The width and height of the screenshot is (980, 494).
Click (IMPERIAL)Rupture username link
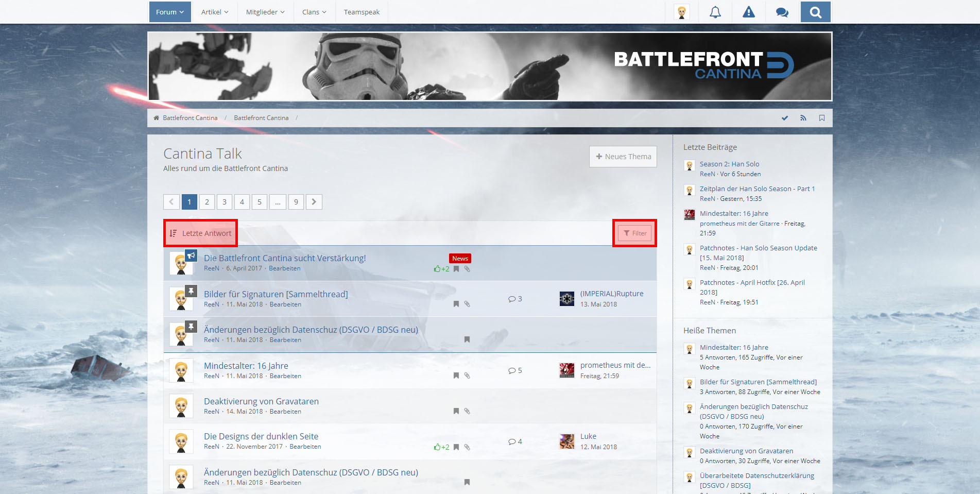[x=612, y=294]
